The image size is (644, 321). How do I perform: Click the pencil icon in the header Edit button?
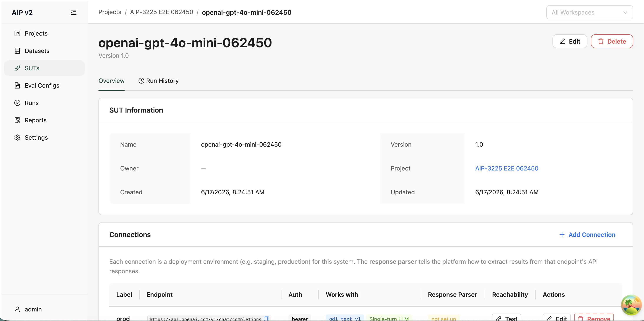(x=562, y=41)
